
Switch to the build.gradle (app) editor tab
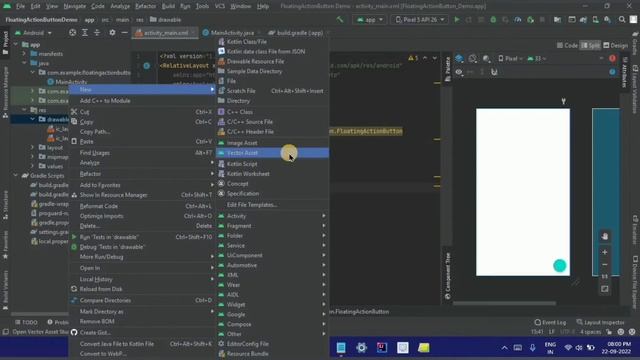(299, 33)
